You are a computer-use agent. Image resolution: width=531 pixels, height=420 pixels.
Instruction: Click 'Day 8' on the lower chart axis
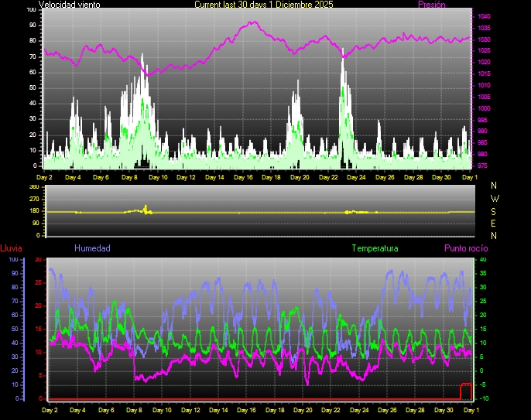pos(135,409)
